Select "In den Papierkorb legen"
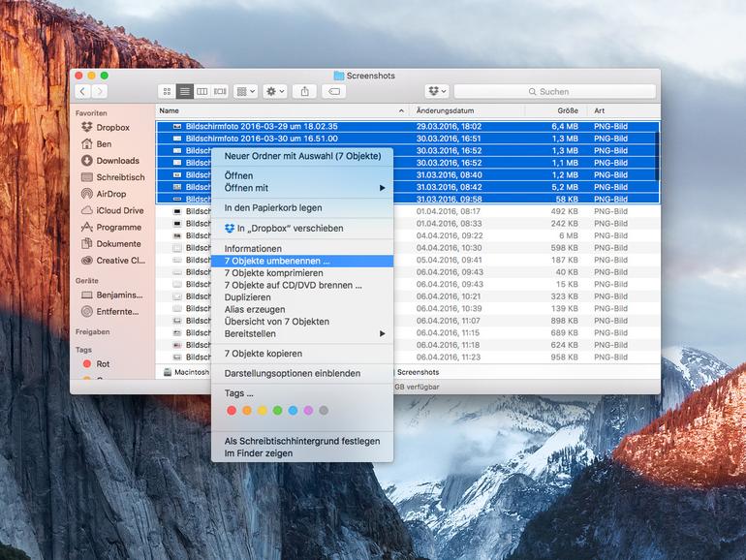 coord(273,207)
